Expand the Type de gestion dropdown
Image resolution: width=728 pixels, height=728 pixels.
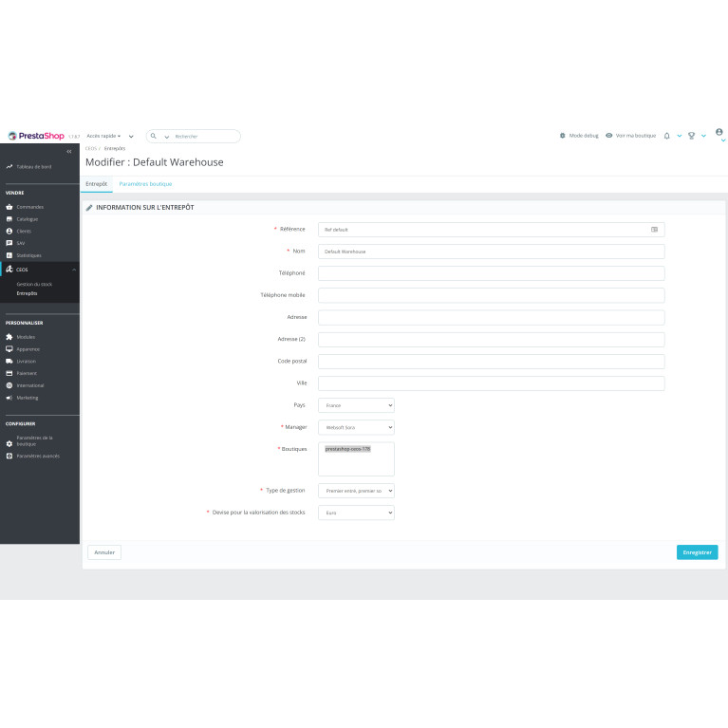point(355,491)
